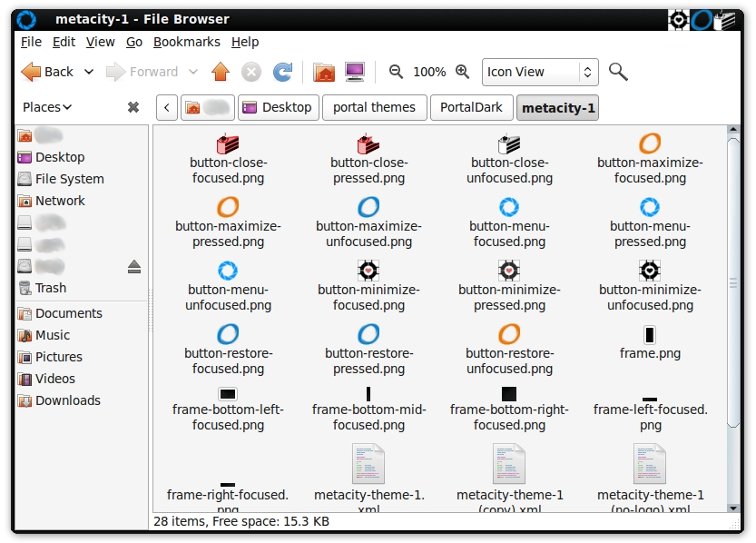Select button-menu-pressed.png file icon

click(x=650, y=207)
